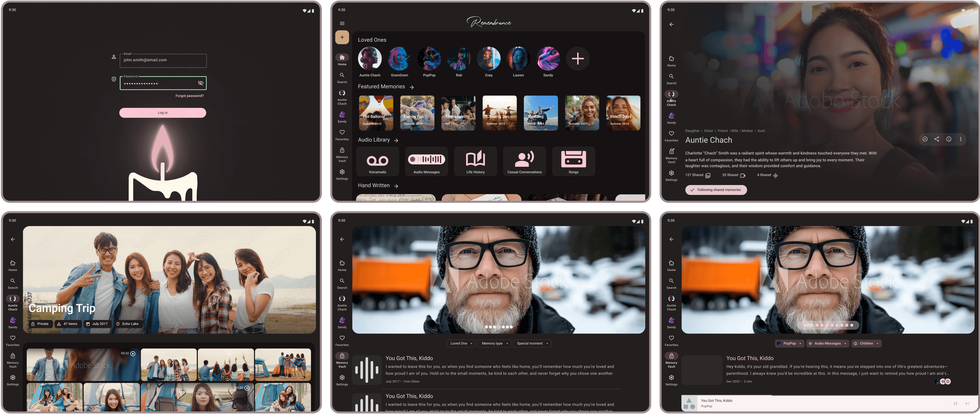Select Memory Vault in Camping Trip sidebar
This screenshot has height=414, width=980.
(12, 359)
